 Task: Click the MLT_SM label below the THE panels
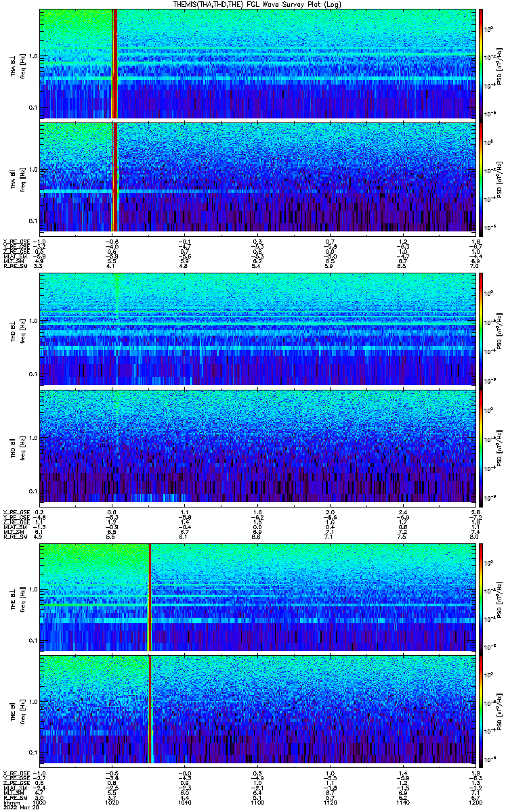point(15,793)
